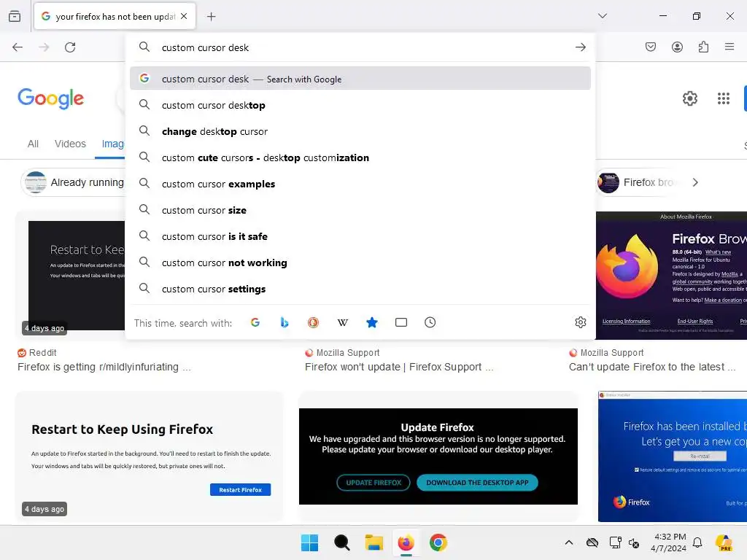Image resolution: width=747 pixels, height=560 pixels.
Task: Search history with the clock icon
Action: pyautogui.click(x=430, y=322)
